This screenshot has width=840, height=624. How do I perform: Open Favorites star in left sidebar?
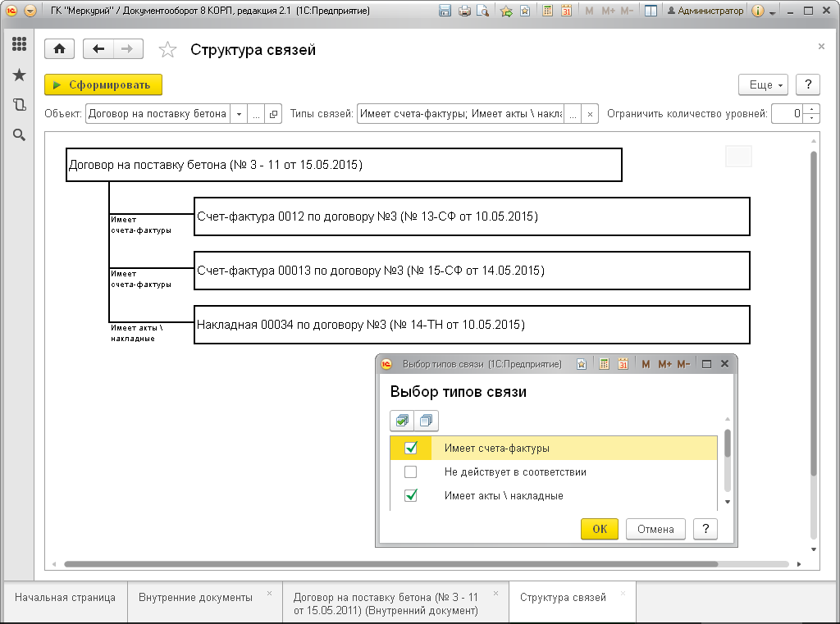point(20,75)
